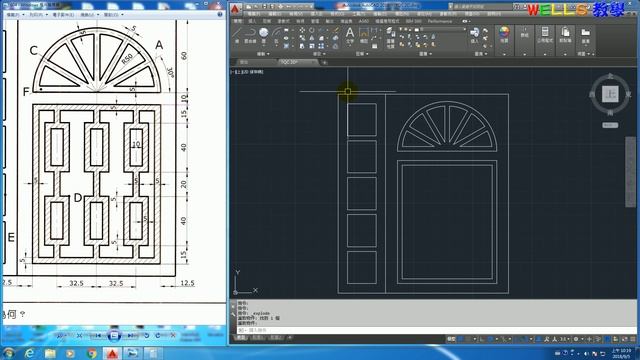Image resolution: width=640 pixels, height=360 pixels.
Task: Select the large Text A tool
Action: 350,35
